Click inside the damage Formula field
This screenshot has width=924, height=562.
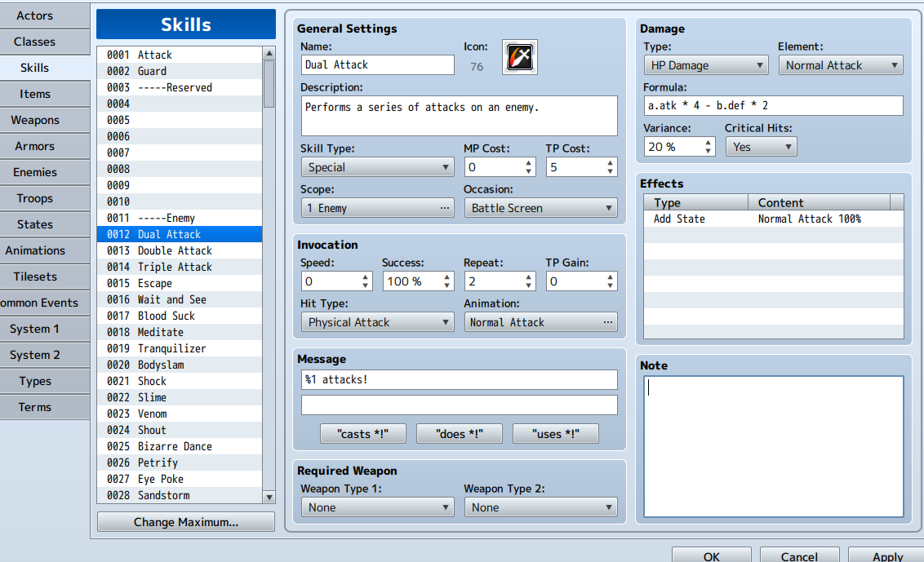771,105
